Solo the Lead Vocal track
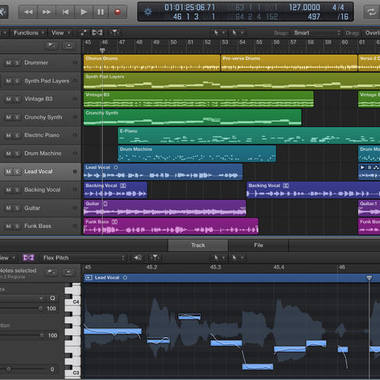 [17, 172]
